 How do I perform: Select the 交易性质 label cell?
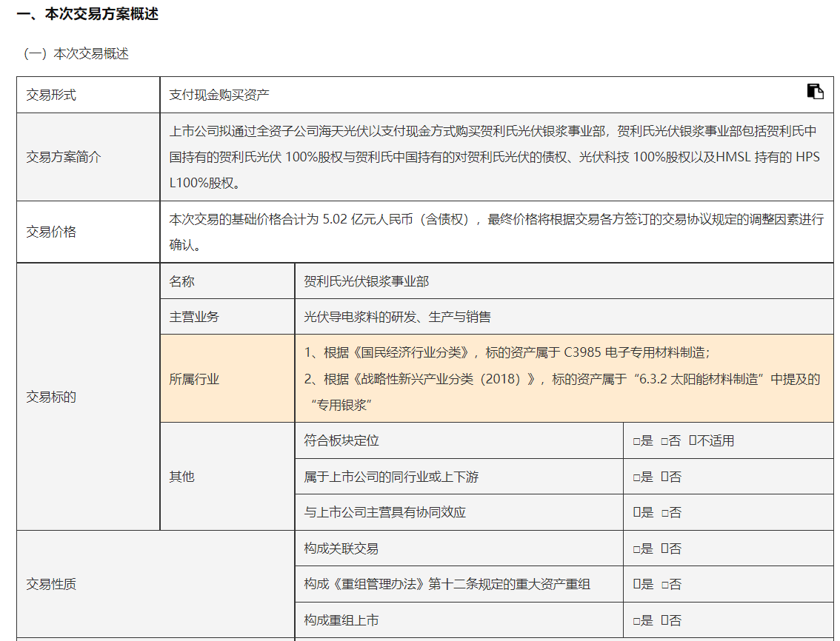point(156,584)
